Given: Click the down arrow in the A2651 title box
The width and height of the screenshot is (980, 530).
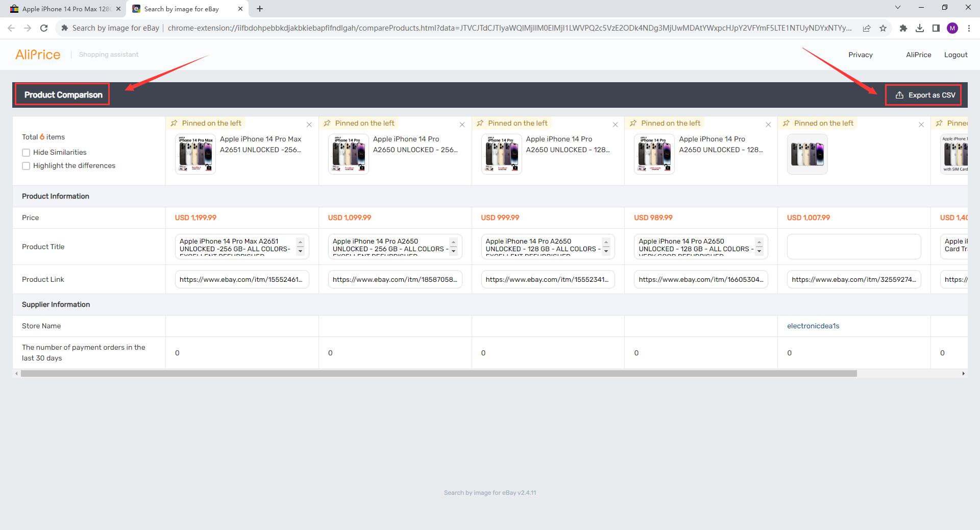Looking at the screenshot, I should pyautogui.click(x=300, y=251).
